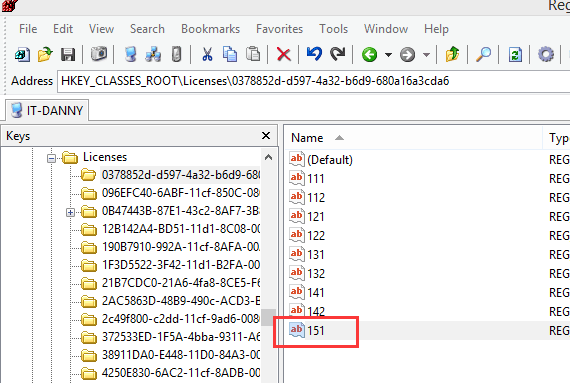Open the Window menu
The image size is (570, 383).
tap(386, 29)
